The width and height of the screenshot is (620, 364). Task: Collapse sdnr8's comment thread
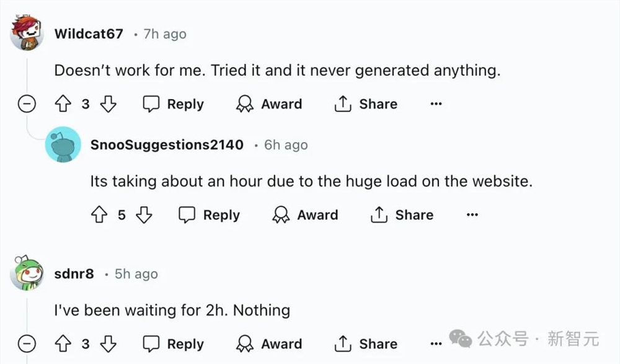coord(27,344)
